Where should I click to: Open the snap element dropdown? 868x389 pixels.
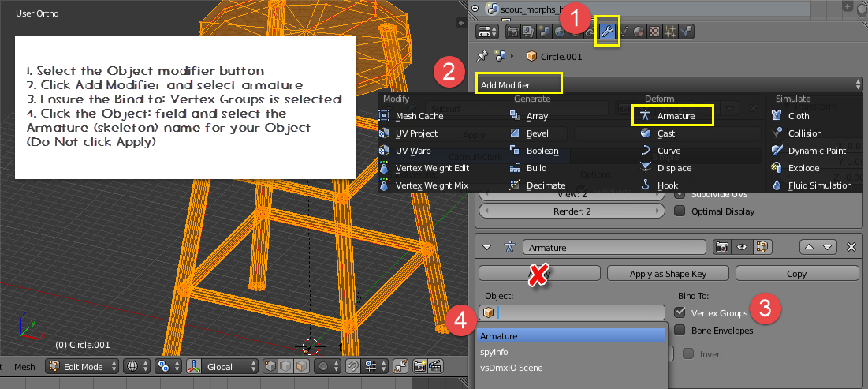374,366
